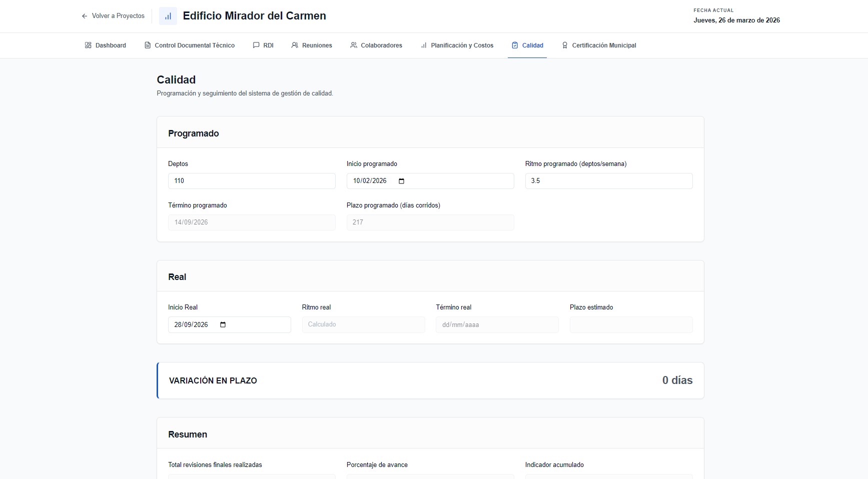Click the Programado section heading

194,133
